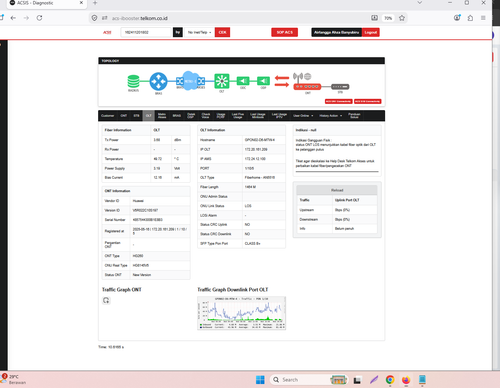The height and width of the screenshot is (388, 500).
Task: Open Firefox from the taskbar
Action: (406, 380)
